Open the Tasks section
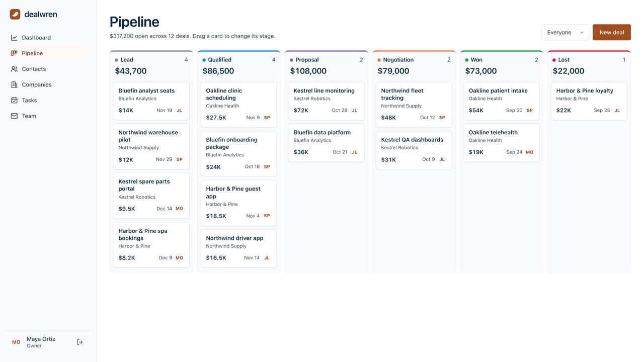Image resolution: width=644 pixels, height=362 pixels. coord(48,100)
